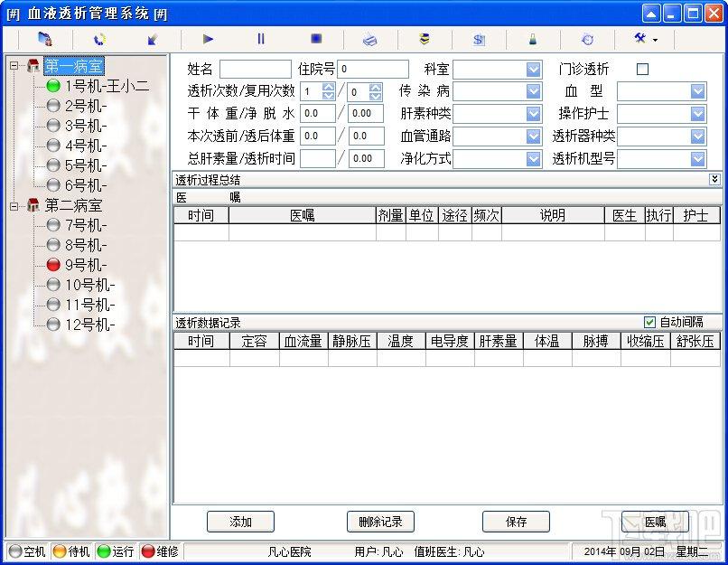Click the 第二病室 house icon
This screenshot has width=728, height=565.
[33, 205]
